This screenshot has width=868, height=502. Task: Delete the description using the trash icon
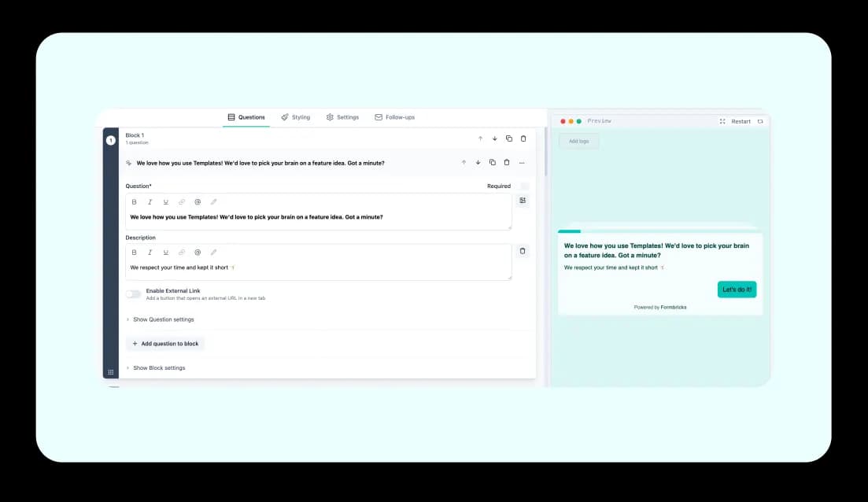click(x=523, y=251)
